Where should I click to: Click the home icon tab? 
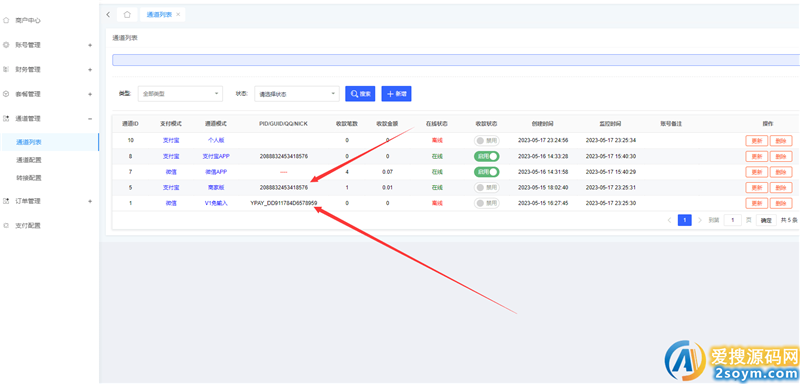[x=127, y=14]
